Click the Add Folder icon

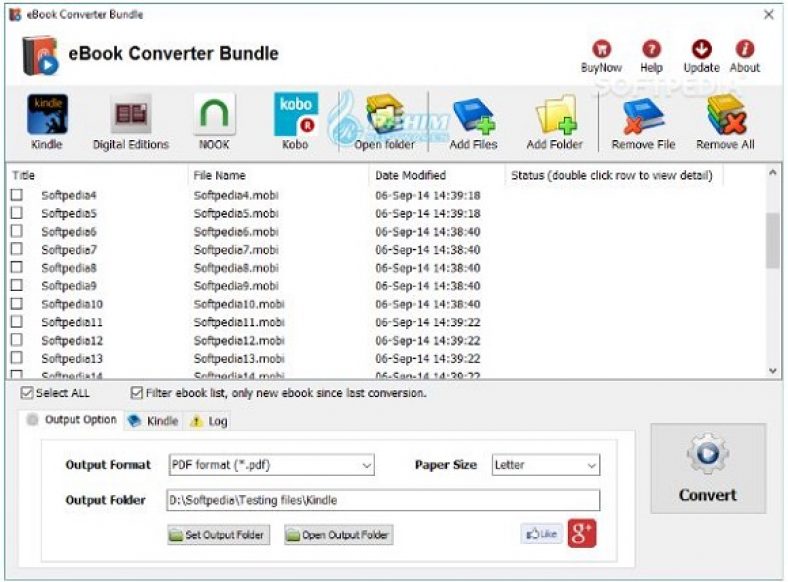coord(555,116)
